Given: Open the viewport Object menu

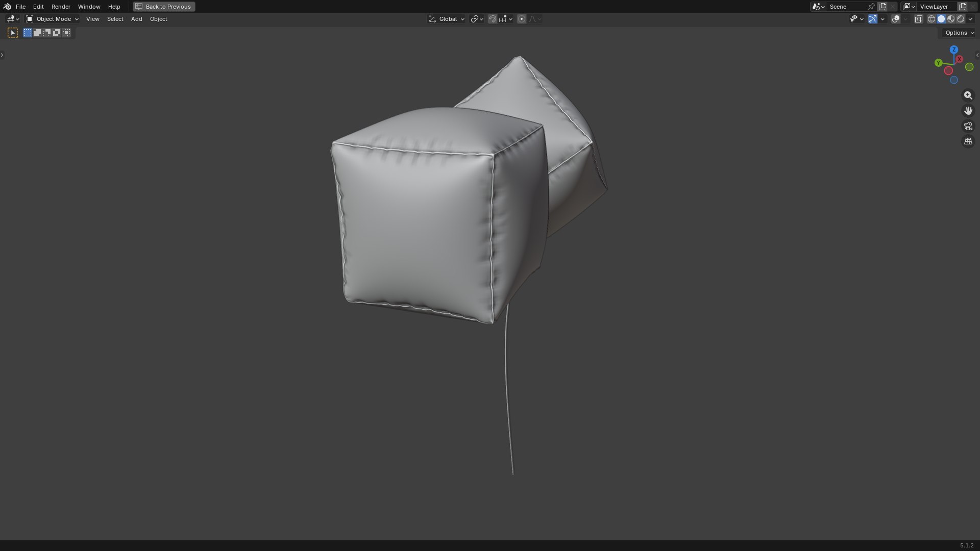Looking at the screenshot, I should click(158, 19).
